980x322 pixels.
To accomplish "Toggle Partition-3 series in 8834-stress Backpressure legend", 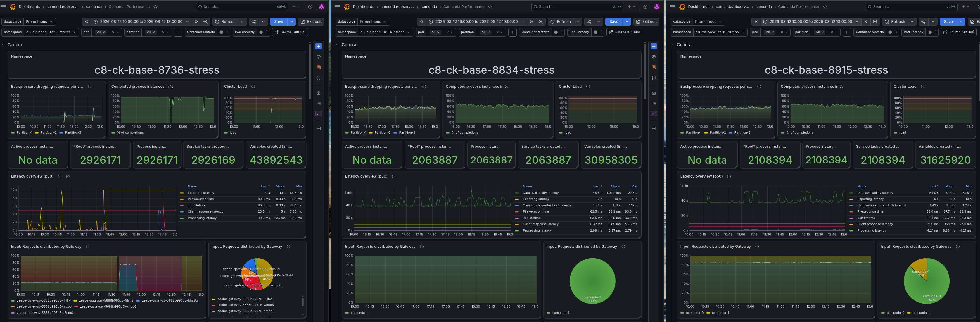I will pyautogui.click(x=407, y=132).
